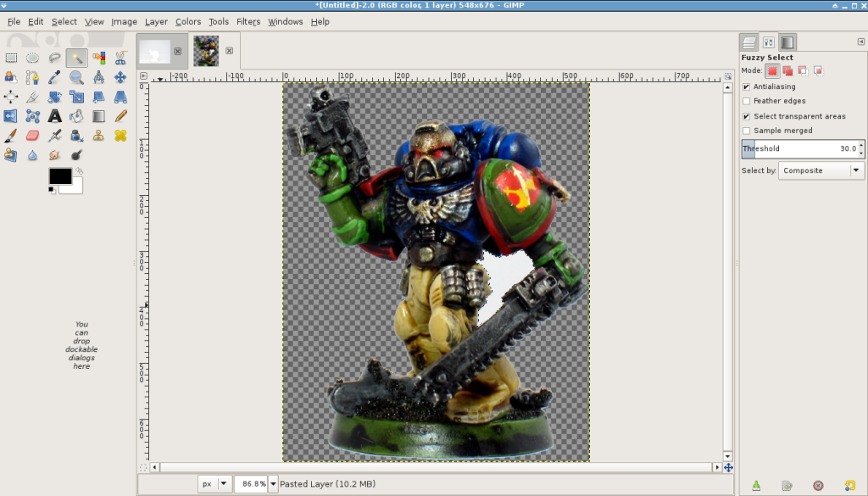Viewport: 868px width, 496px height.
Task: Select the Perspective tool
Action: [x=120, y=97]
